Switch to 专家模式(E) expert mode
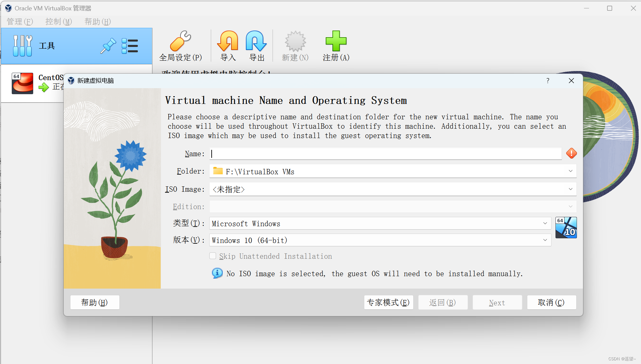Viewport: 641px width, 364px height. pos(388,302)
